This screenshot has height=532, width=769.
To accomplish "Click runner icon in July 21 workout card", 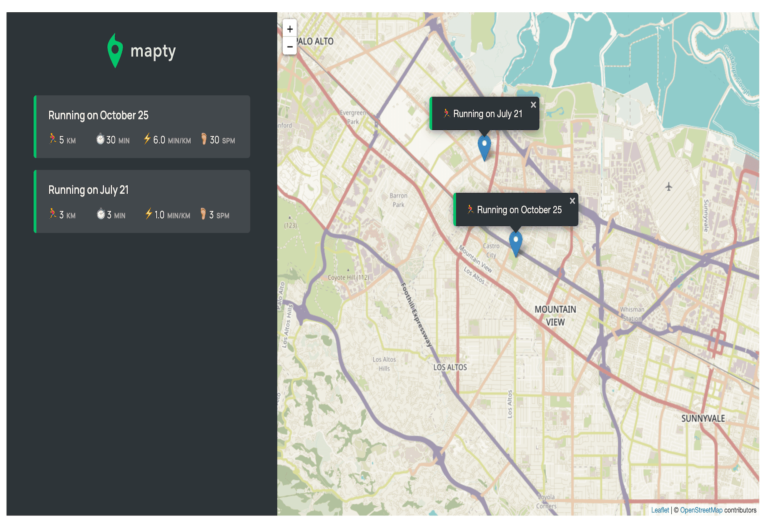I will [x=53, y=214].
